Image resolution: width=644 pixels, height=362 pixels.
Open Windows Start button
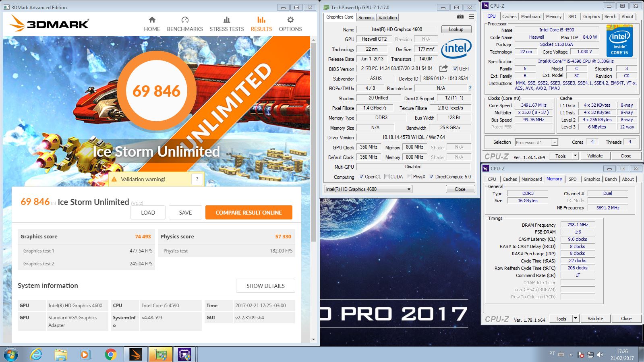coord(11,354)
